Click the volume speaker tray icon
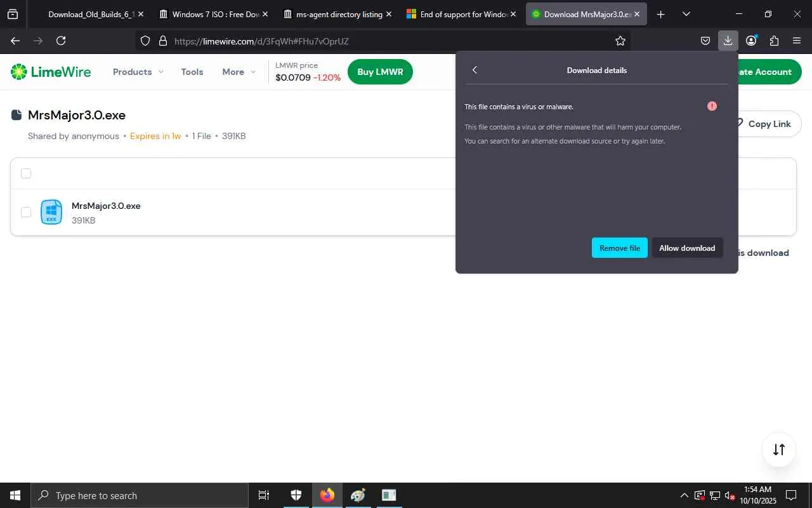The image size is (812, 508). tap(730, 495)
